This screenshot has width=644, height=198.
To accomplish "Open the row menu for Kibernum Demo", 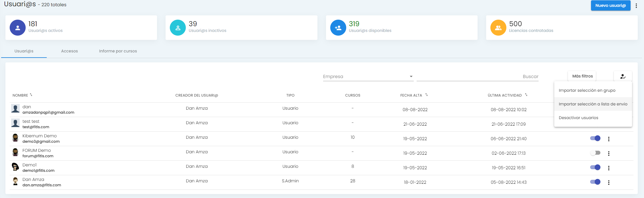I will pyautogui.click(x=609, y=139).
